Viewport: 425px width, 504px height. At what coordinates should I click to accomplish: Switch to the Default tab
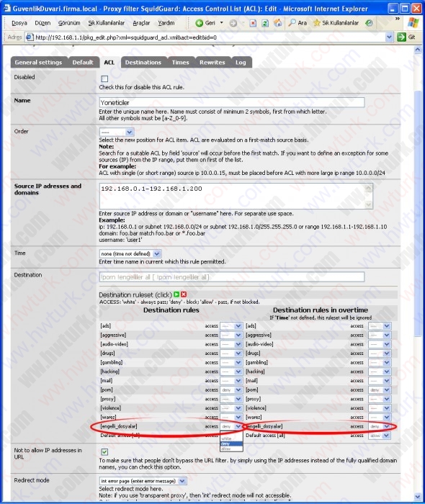pyautogui.click(x=83, y=63)
